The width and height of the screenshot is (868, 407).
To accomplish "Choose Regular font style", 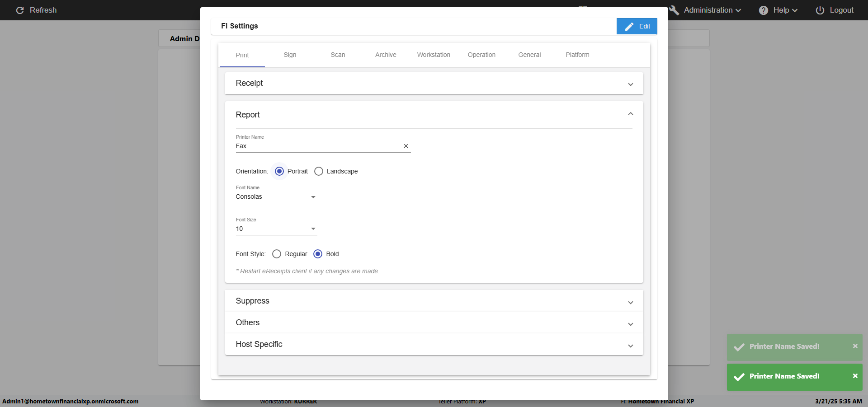I will pyautogui.click(x=277, y=254).
